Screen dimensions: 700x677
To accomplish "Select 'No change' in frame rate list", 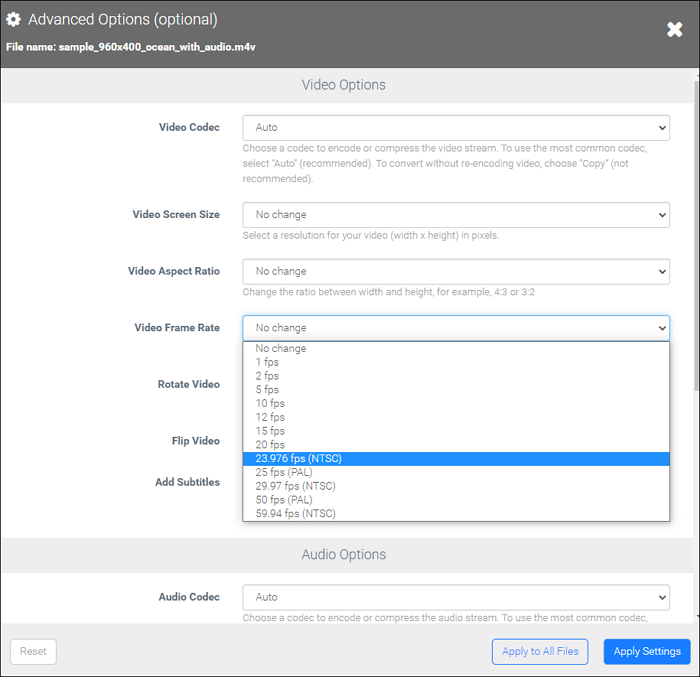I will point(281,349).
